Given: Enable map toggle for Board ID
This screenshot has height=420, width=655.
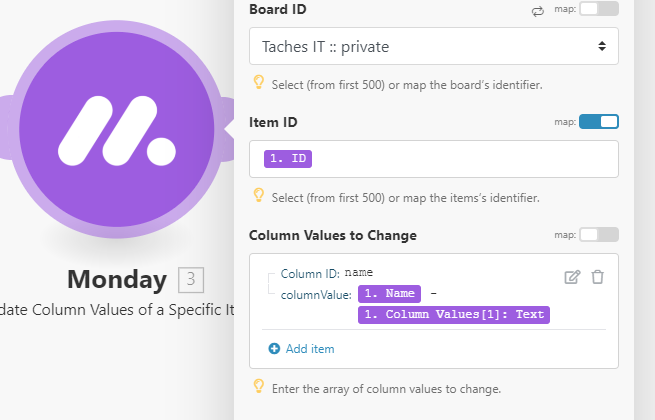Looking at the screenshot, I should click(599, 9).
